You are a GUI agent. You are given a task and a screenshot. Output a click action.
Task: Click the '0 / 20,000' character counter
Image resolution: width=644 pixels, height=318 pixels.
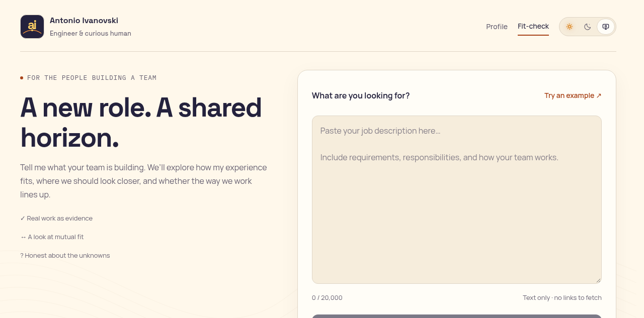327,297
